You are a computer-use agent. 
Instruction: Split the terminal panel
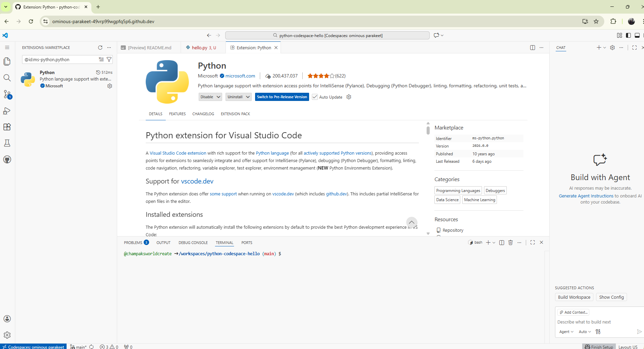[x=502, y=243]
